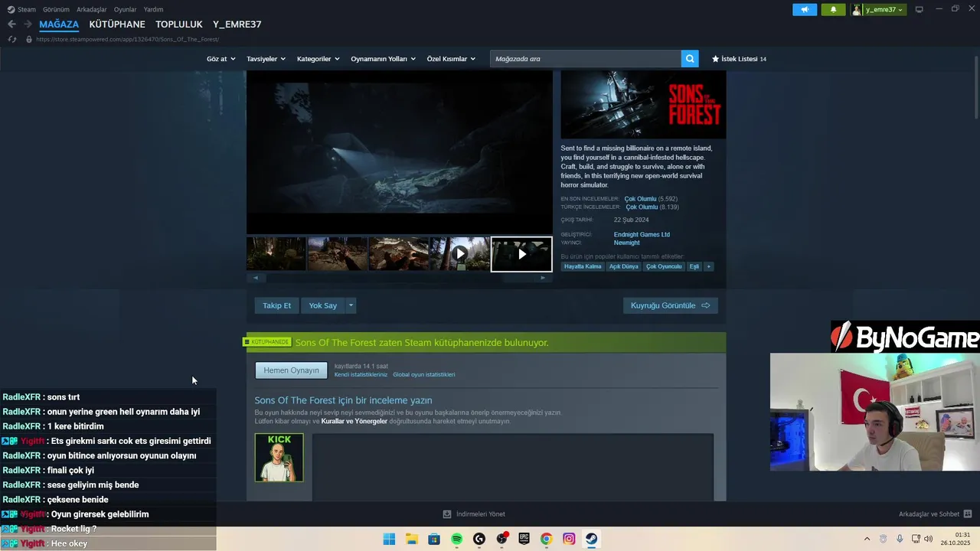Go forward with the right arrow
The height and width of the screenshot is (551, 980).
click(x=28, y=24)
